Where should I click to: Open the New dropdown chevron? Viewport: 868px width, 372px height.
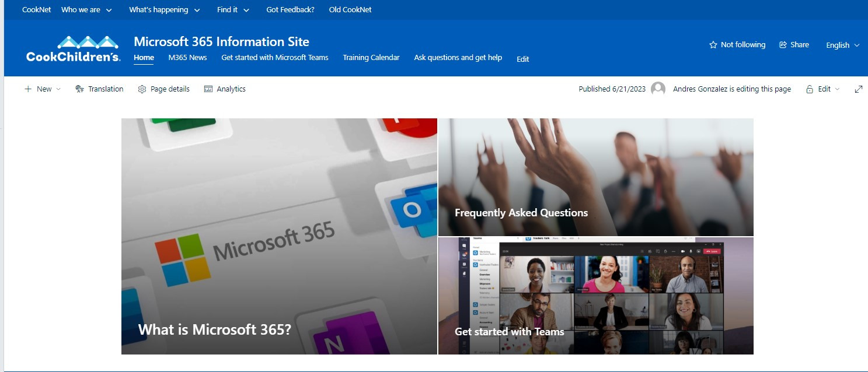[58, 89]
